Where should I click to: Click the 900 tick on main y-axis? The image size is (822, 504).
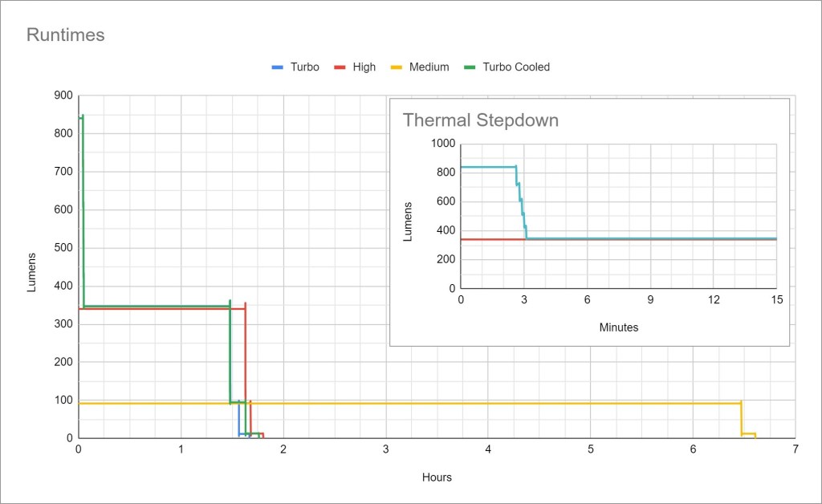coord(62,96)
